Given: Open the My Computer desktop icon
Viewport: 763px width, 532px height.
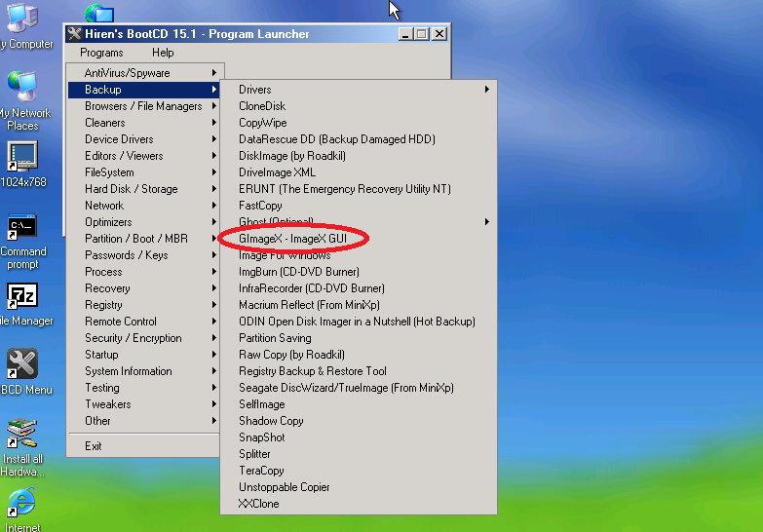Looking at the screenshot, I should pos(22,19).
